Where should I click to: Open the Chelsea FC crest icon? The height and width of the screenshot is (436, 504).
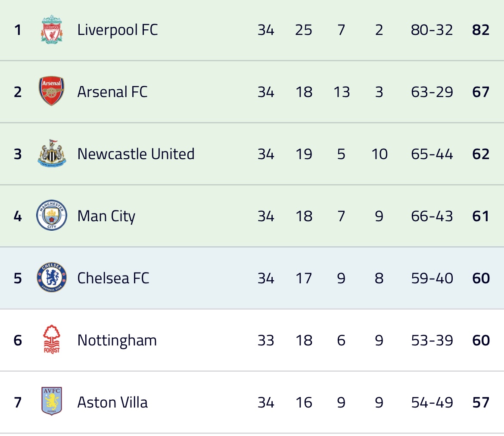[52, 277]
